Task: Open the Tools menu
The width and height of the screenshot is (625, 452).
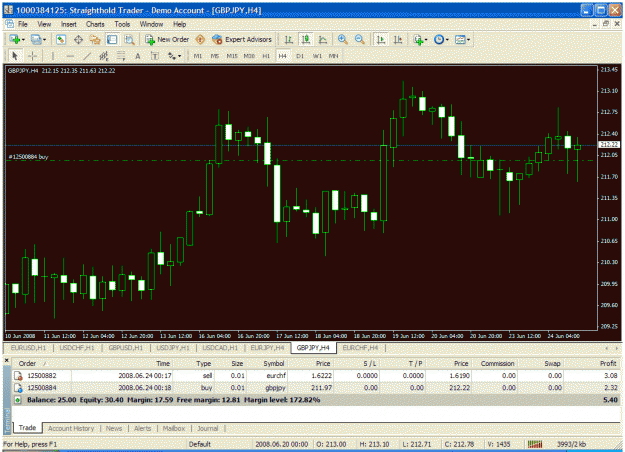Action: 122,24
